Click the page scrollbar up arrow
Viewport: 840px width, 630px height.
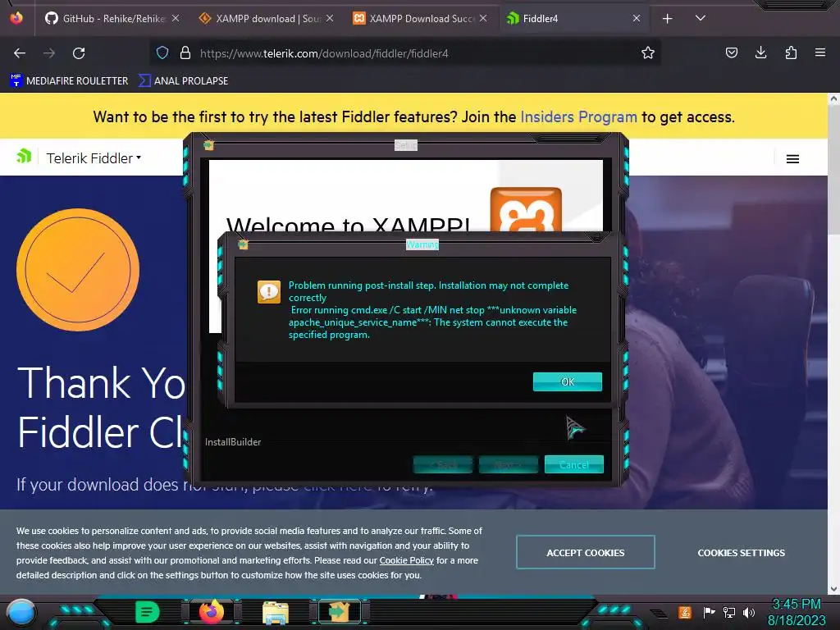click(x=833, y=98)
